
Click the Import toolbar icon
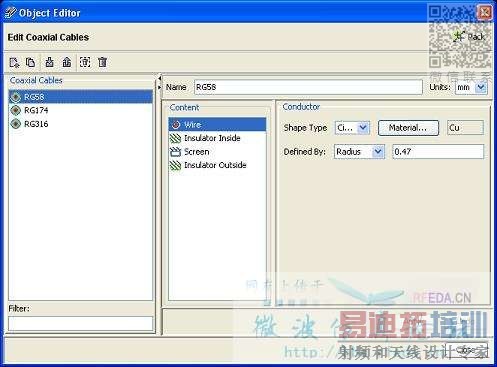click(x=49, y=62)
